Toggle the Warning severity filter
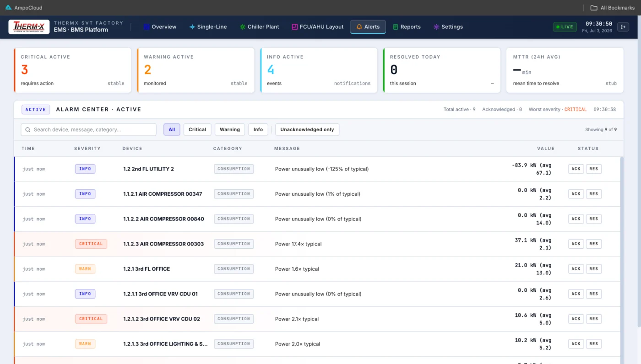This screenshot has height=364, width=641. click(230, 129)
